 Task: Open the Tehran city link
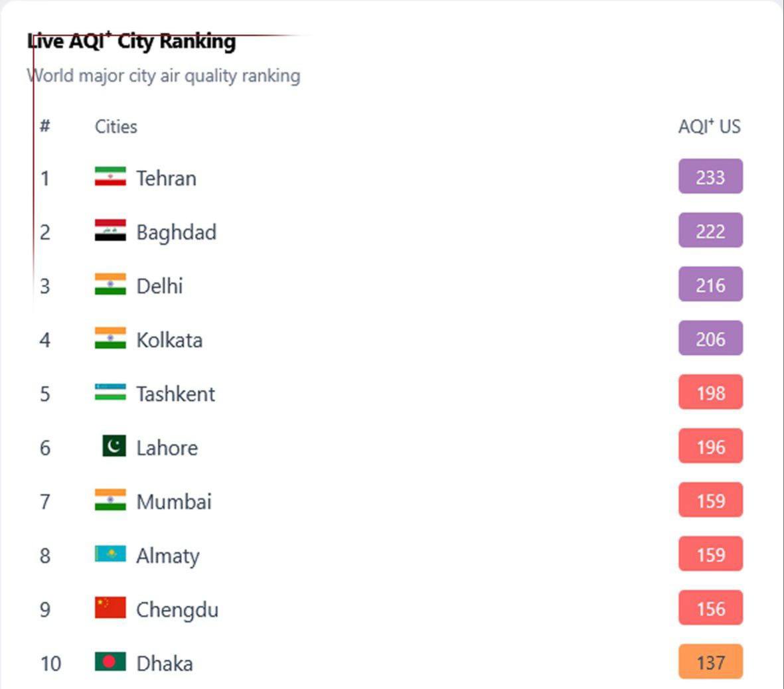166,179
